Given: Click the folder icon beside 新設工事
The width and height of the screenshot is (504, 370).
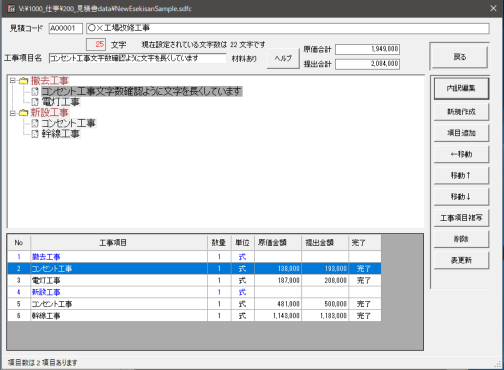Looking at the screenshot, I should pyautogui.click(x=23, y=113).
